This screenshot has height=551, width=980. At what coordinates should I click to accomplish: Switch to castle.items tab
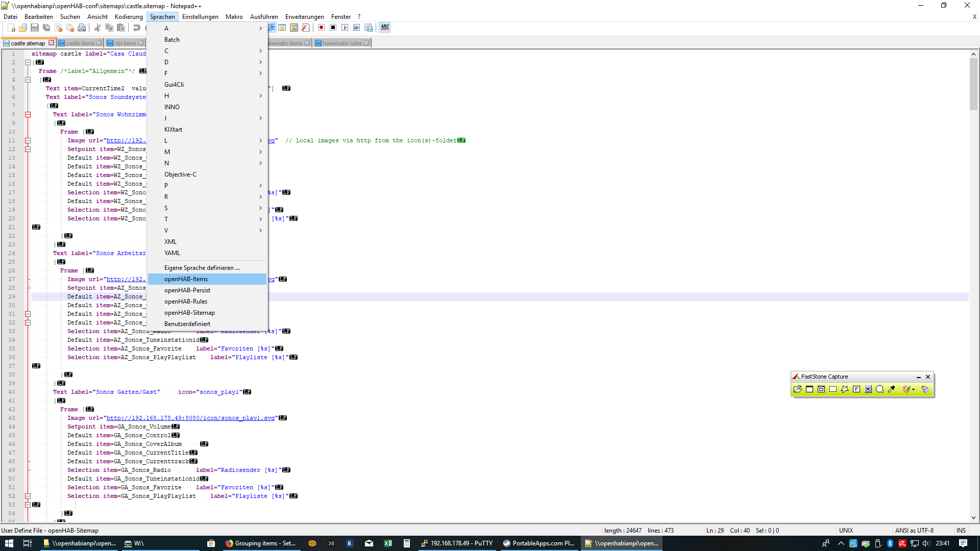(80, 43)
